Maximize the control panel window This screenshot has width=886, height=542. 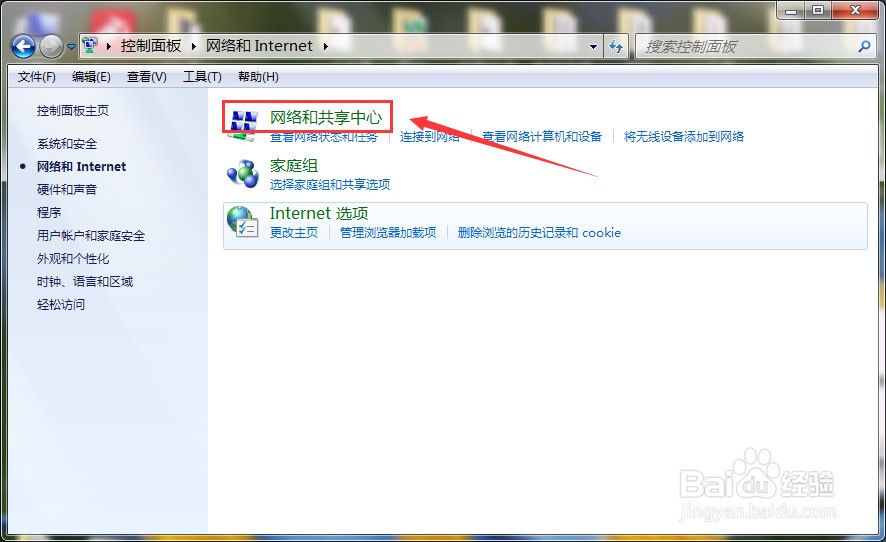818,10
